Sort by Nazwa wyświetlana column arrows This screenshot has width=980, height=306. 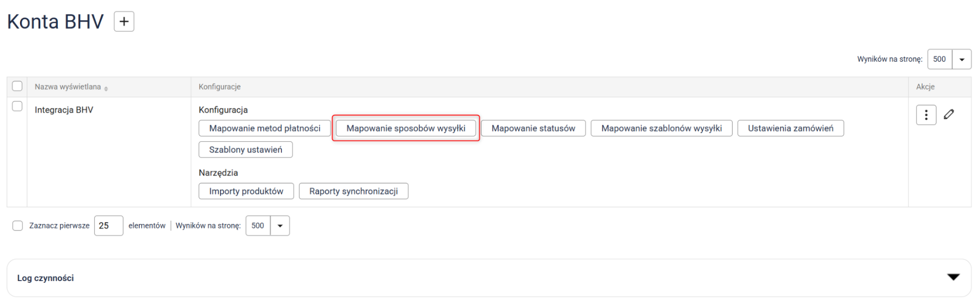pyautogui.click(x=106, y=88)
